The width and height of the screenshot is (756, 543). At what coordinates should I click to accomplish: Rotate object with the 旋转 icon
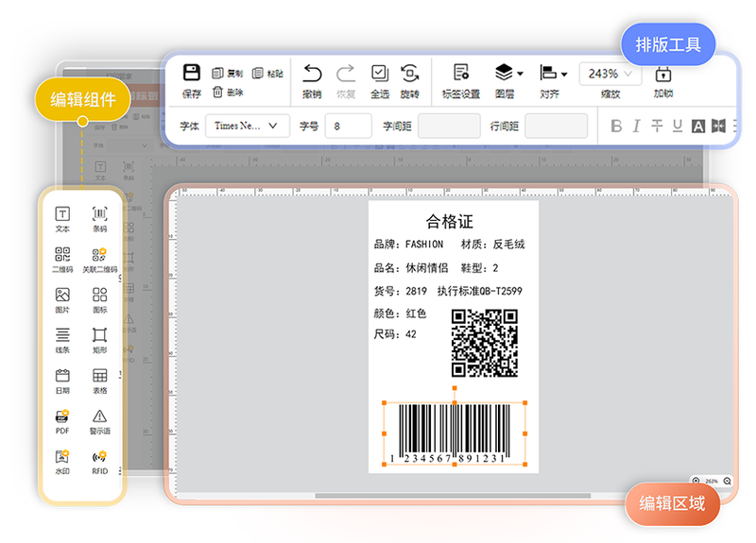coord(410,74)
